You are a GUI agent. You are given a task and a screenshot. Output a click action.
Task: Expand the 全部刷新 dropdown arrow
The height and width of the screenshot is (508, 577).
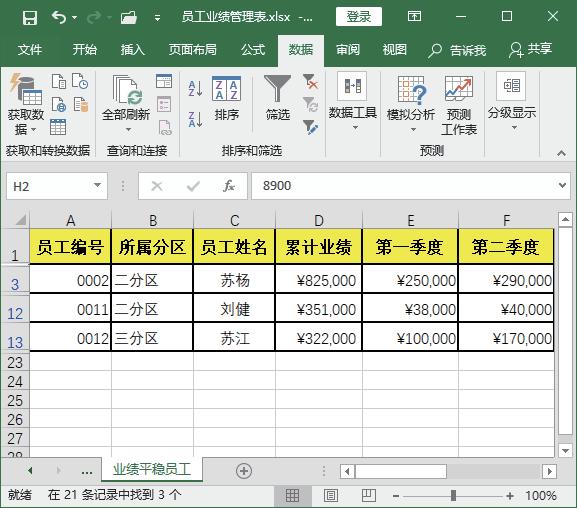(x=128, y=130)
